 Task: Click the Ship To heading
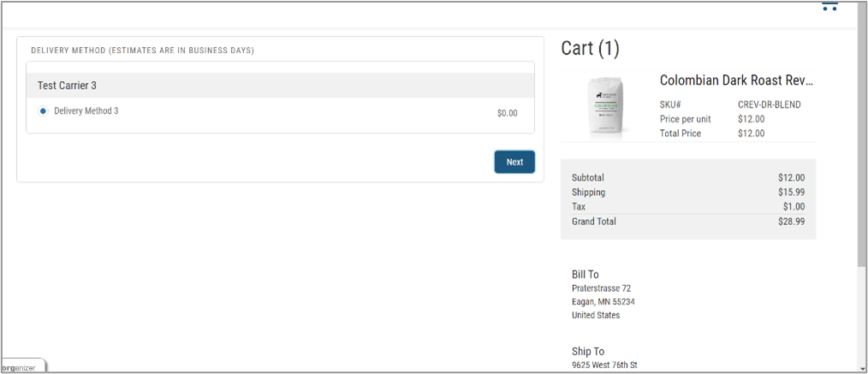(588, 351)
